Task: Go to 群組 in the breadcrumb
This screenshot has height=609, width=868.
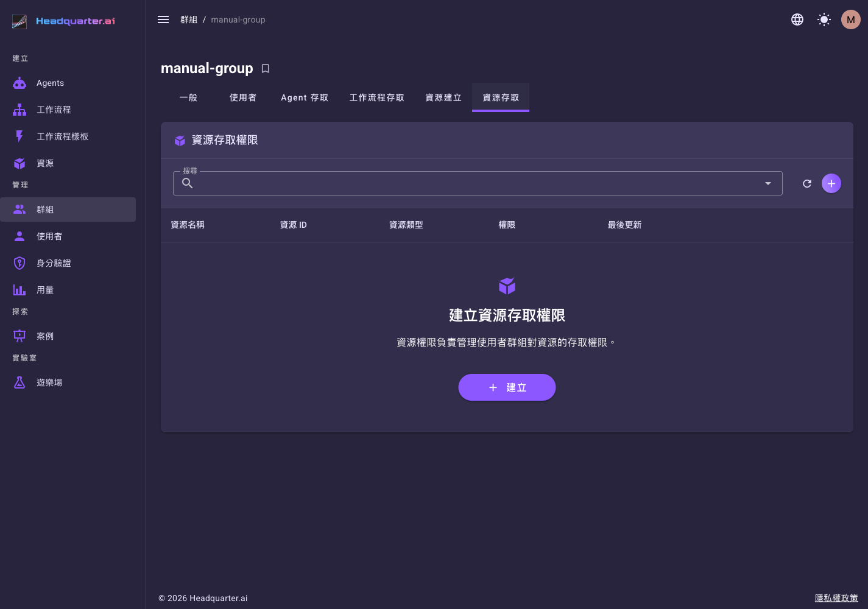Action: [189, 19]
